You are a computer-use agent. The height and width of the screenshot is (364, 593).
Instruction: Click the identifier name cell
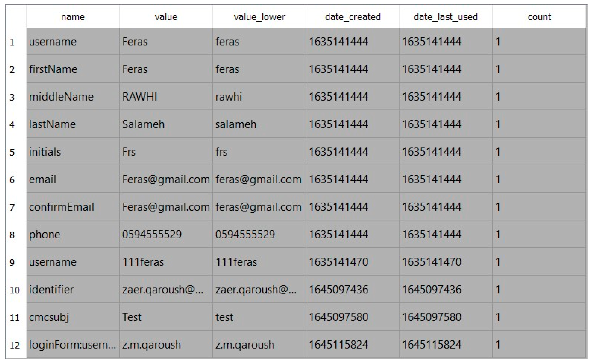tap(51, 289)
